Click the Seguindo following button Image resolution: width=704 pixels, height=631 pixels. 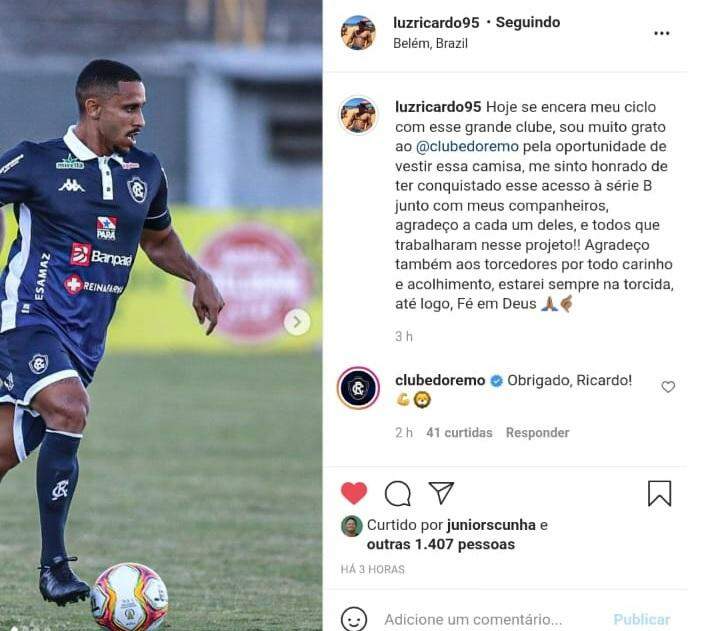click(528, 22)
